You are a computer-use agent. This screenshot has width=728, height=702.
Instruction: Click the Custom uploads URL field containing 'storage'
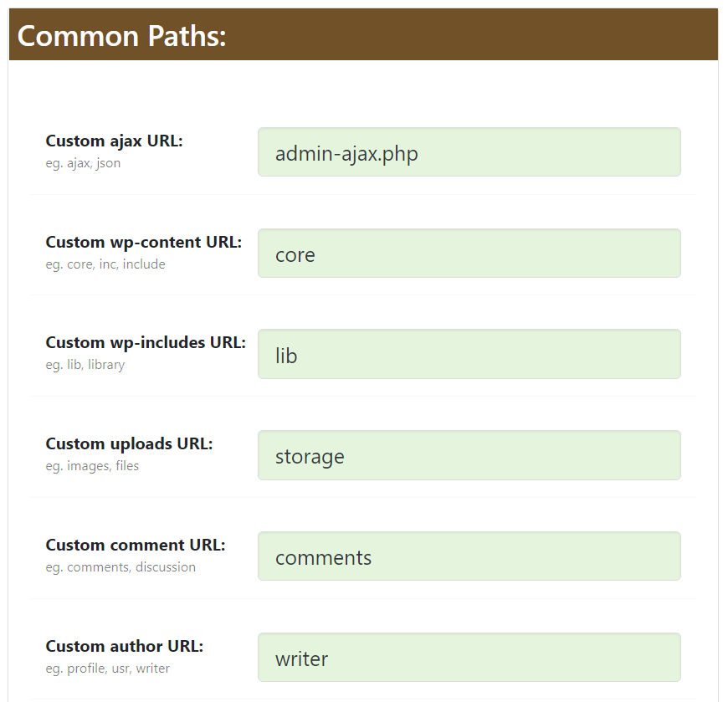point(469,455)
